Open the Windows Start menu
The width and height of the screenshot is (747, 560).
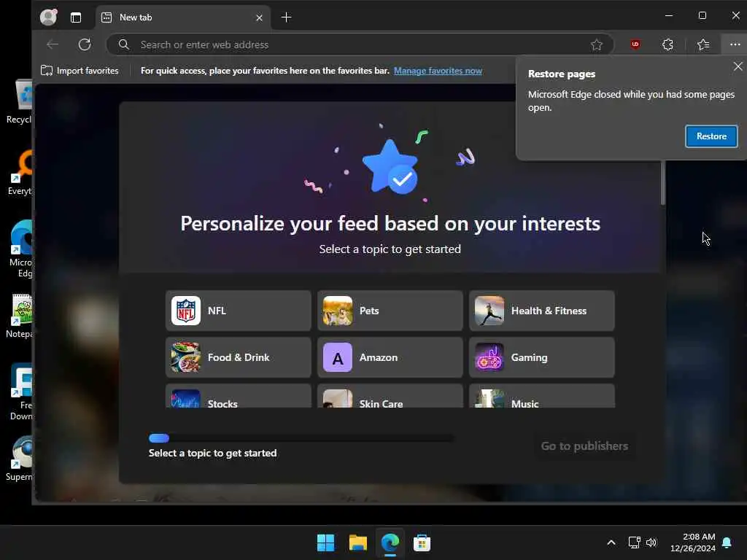coord(326,542)
